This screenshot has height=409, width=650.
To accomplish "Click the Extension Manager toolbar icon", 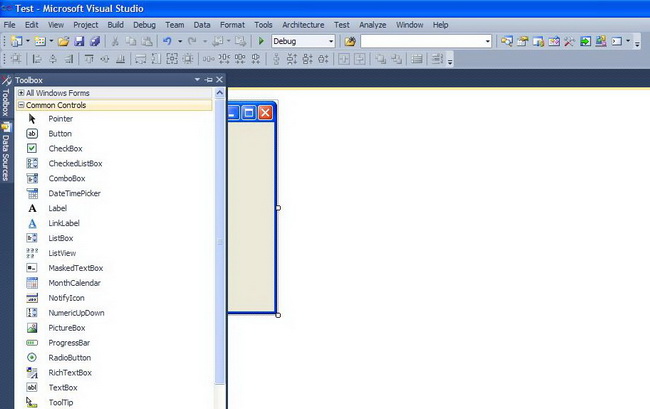I will [x=601, y=41].
